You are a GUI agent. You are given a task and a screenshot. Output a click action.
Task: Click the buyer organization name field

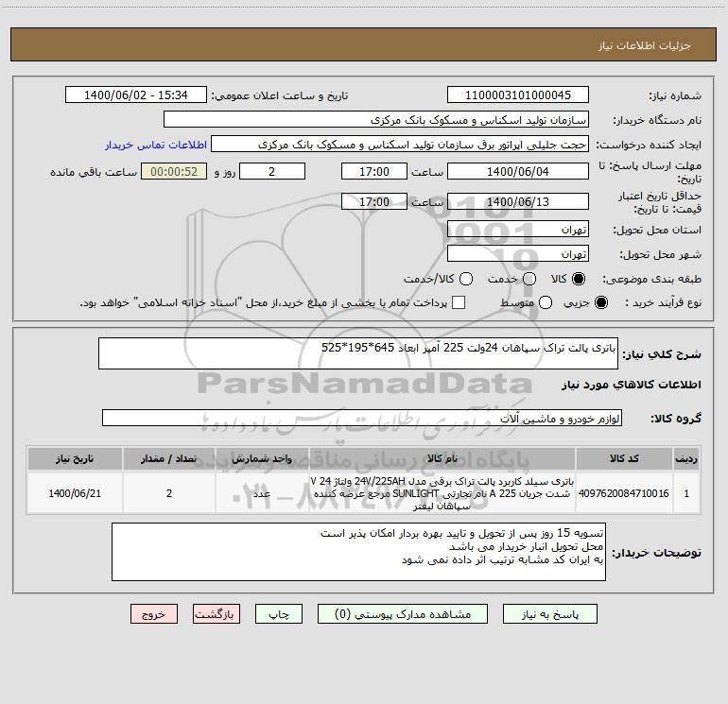coord(376,120)
